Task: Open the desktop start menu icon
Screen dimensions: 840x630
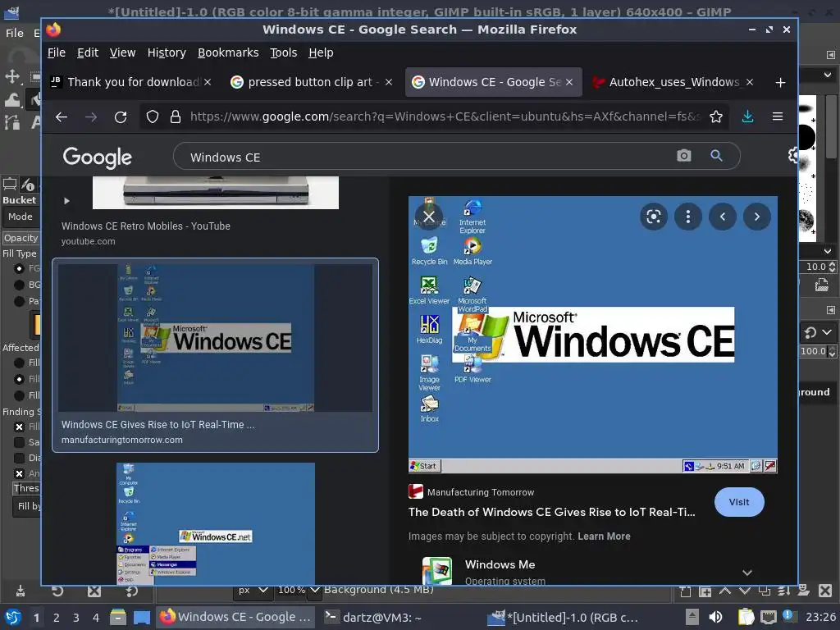Action: coord(13,617)
